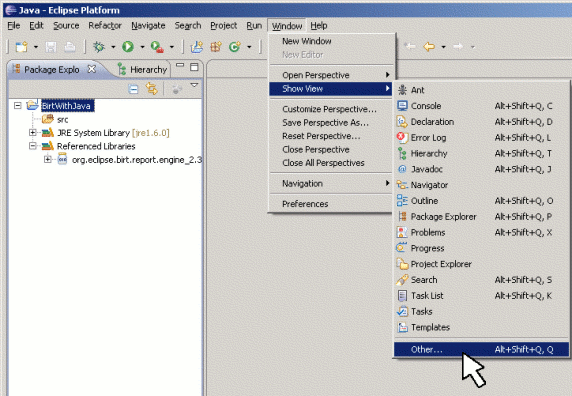Open the Refactor menu
572x396 pixels.
click(x=105, y=26)
